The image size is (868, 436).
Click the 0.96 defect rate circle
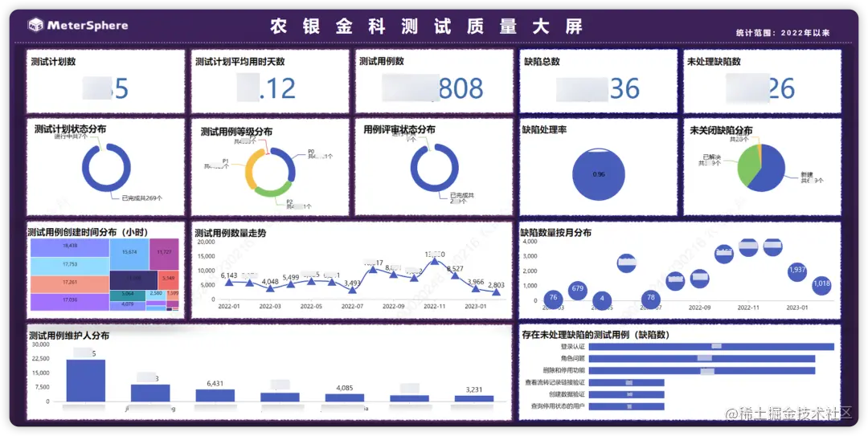(x=599, y=174)
